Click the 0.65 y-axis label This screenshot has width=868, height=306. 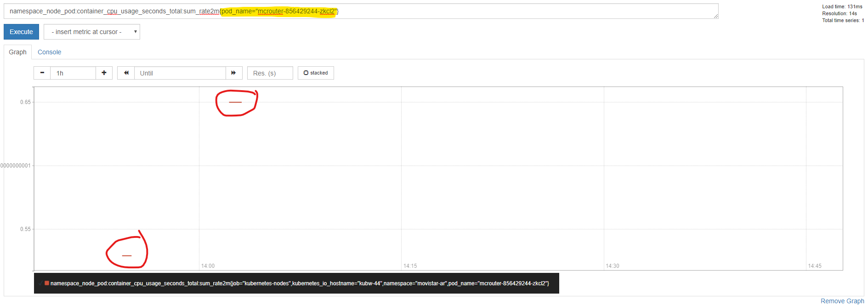click(25, 102)
